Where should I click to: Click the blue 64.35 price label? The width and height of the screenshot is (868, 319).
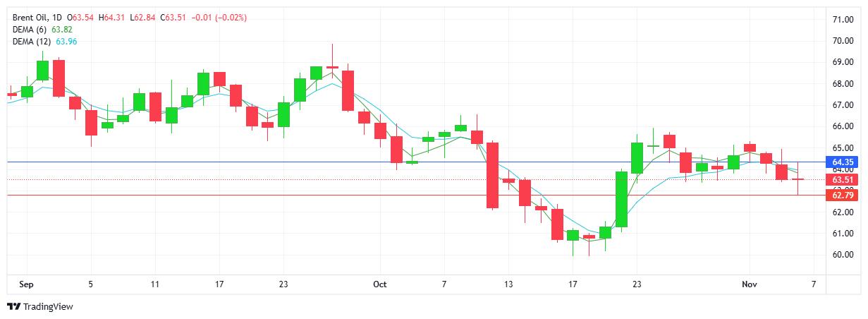(843, 162)
